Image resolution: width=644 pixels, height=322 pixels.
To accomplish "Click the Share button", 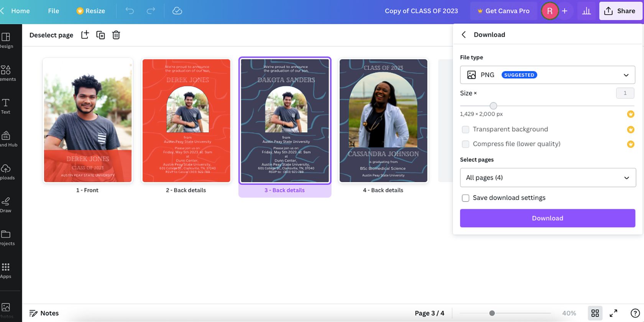I will 620,11.
